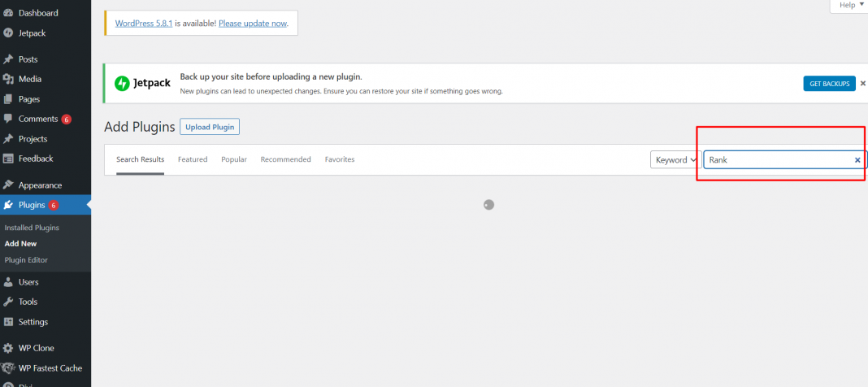Focus the plugin search field containing Rank
This screenshot has height=387, width=868.
(786, 159)
